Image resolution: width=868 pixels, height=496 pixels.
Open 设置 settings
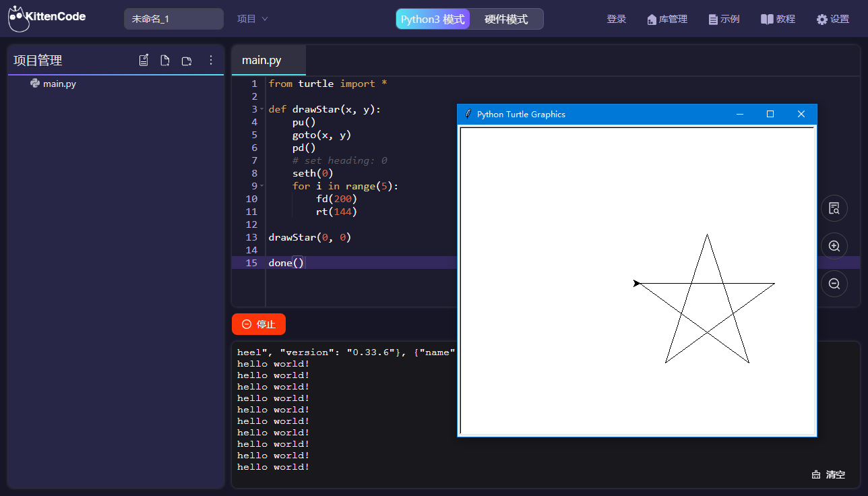pos(833,19)
